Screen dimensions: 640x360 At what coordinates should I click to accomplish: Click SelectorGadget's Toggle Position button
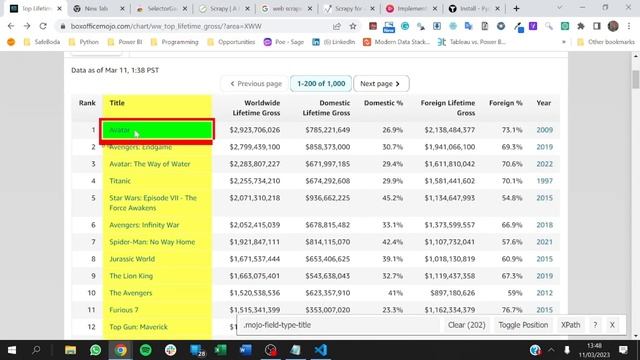523,325
